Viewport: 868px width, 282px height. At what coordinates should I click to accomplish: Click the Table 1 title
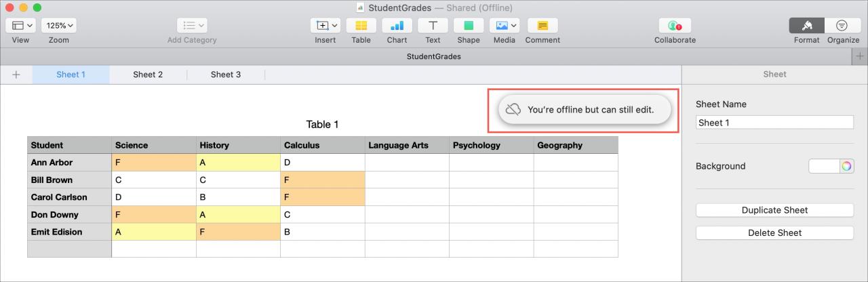[322, 124]
